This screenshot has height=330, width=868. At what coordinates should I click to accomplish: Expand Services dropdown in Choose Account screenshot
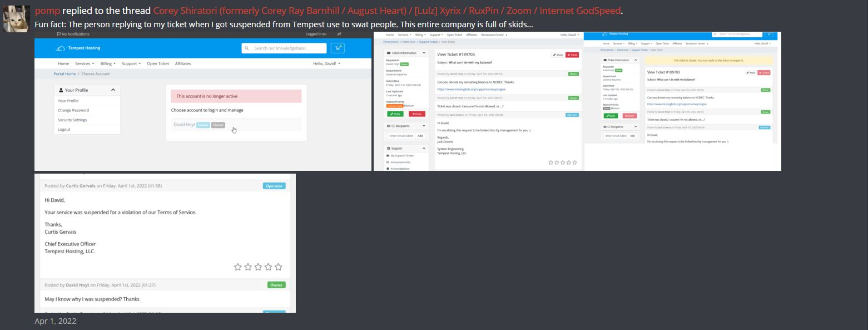[85, 63]
